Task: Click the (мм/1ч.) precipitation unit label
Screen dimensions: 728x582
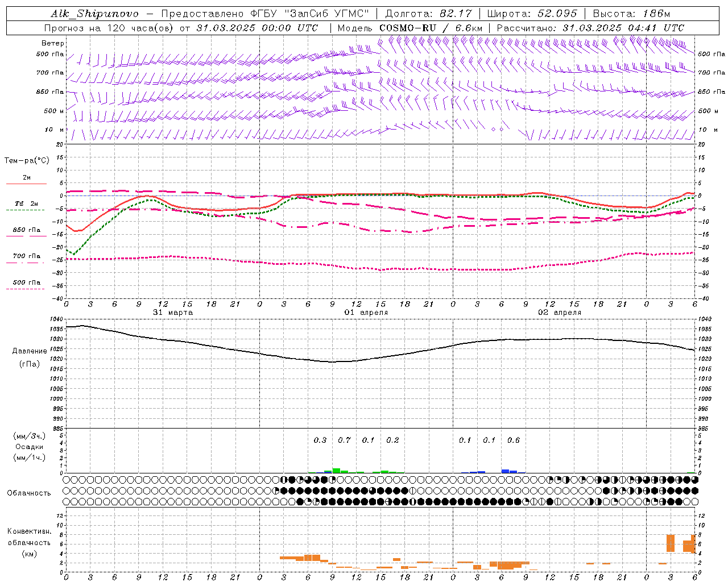Action: point(30,458)
